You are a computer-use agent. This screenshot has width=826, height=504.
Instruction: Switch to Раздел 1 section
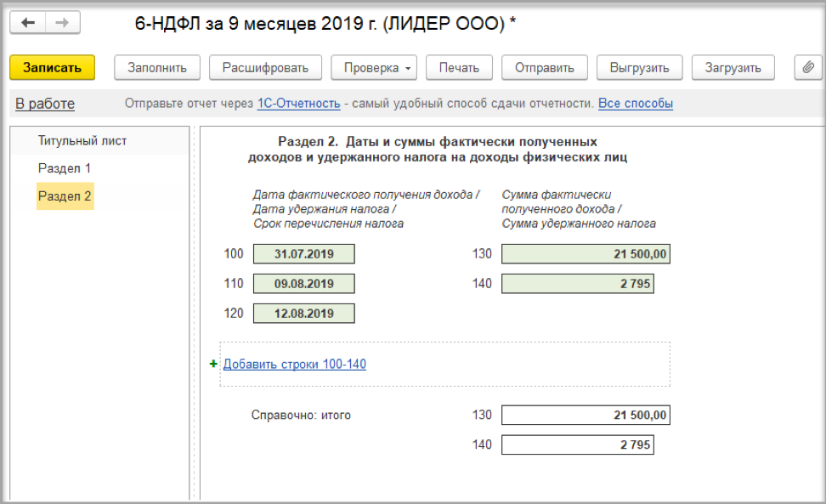coord(65,168)
